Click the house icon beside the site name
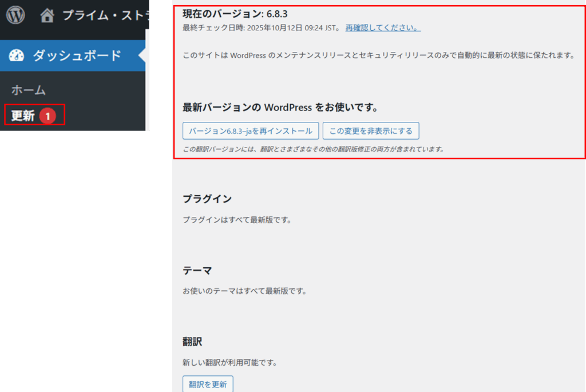The height and width of the screenshot is (392, 586). 47,15
